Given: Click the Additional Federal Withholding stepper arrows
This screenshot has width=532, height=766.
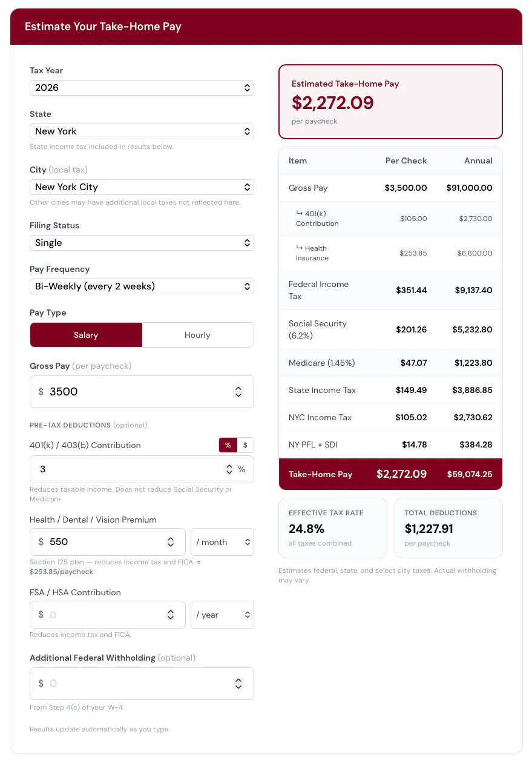Looking at the screenshot, I should coord(238,684).
